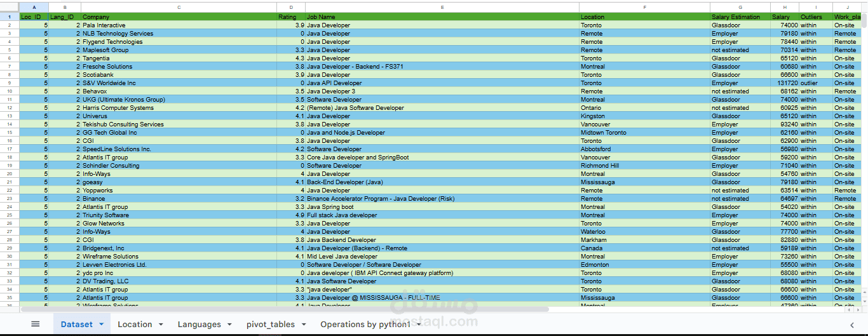The height and width of the screenshot is (336, 868).
Task: Select the outlier value cell
Action: 816,83
